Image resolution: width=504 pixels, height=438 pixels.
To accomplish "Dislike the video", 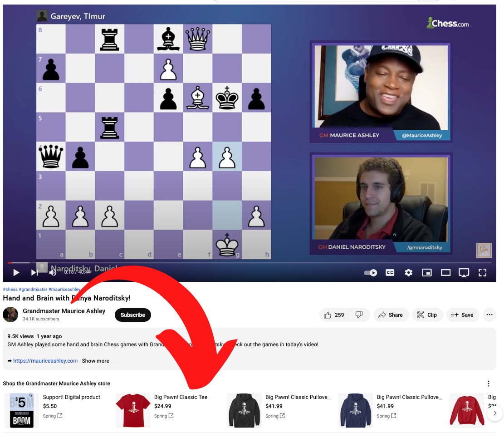I will pyautogui.click(x=359, y=315).
